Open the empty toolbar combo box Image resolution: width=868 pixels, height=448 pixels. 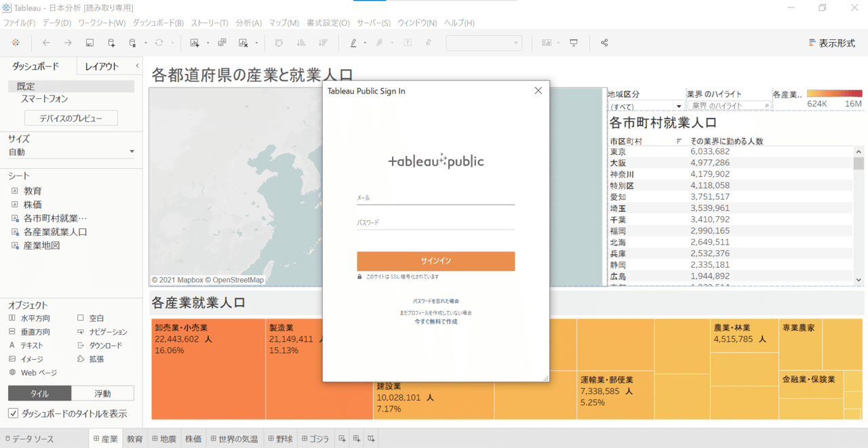pos(484,43)
